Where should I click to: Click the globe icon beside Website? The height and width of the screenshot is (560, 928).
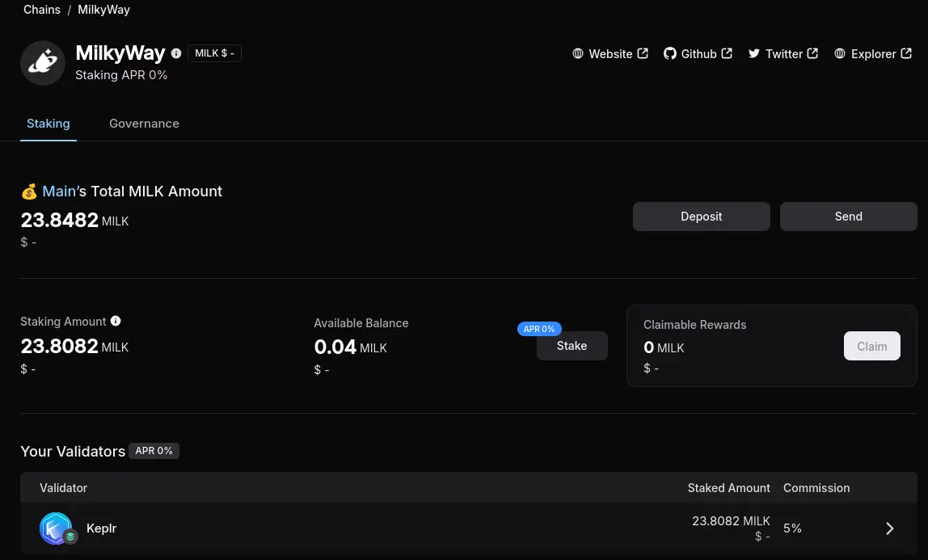pos(578,54)
